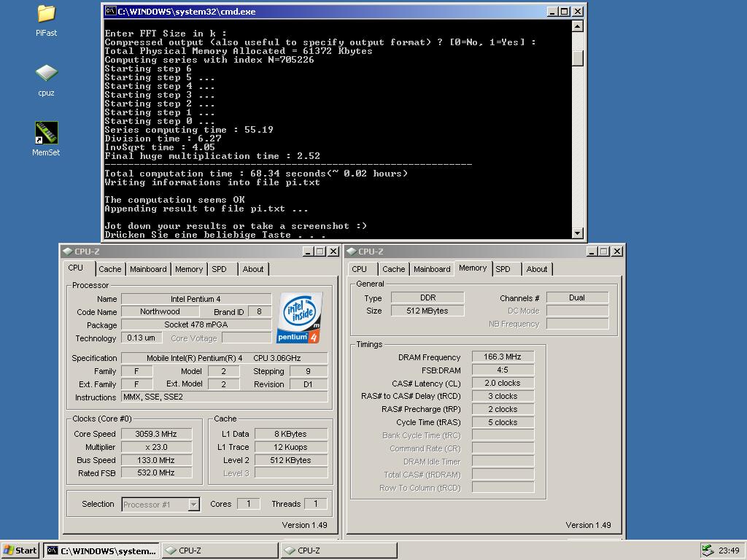Viewport: 747px width, 560px height.
Task: Click the Brand ID value 8
Action: click(x=259, y=311)
